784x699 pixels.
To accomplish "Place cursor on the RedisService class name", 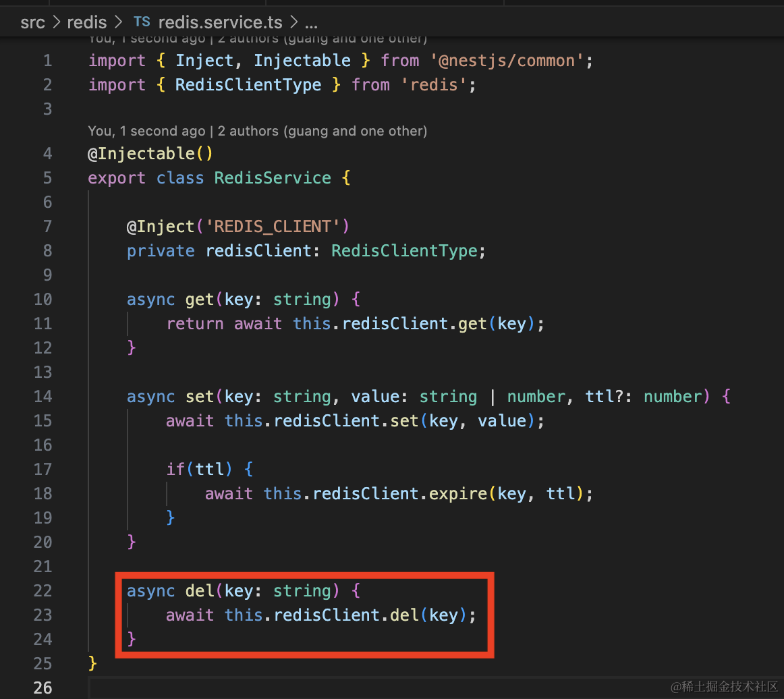I will pyautogui.click(x=273, y=178).
